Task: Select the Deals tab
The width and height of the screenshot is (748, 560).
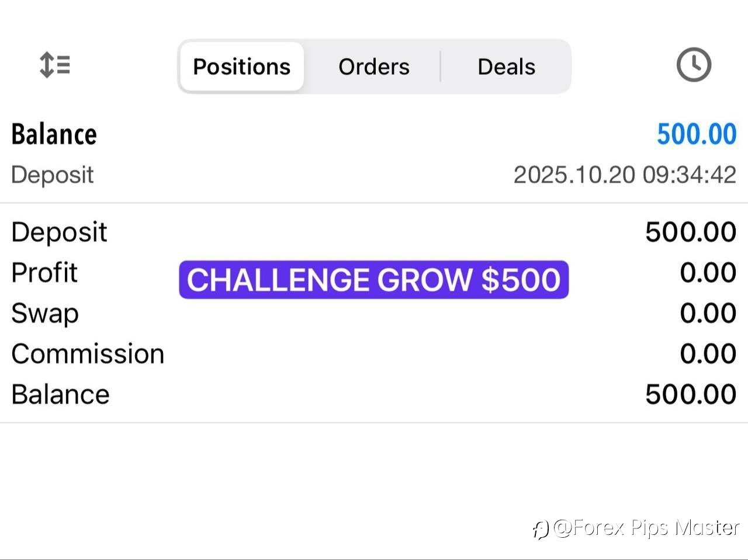Action: (x=506, y=67)
